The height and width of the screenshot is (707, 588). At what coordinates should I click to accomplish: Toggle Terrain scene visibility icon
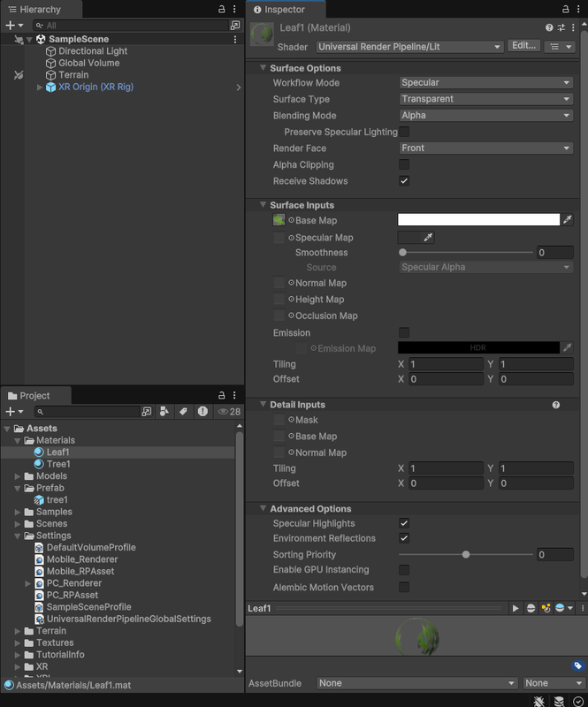point(18,75)
